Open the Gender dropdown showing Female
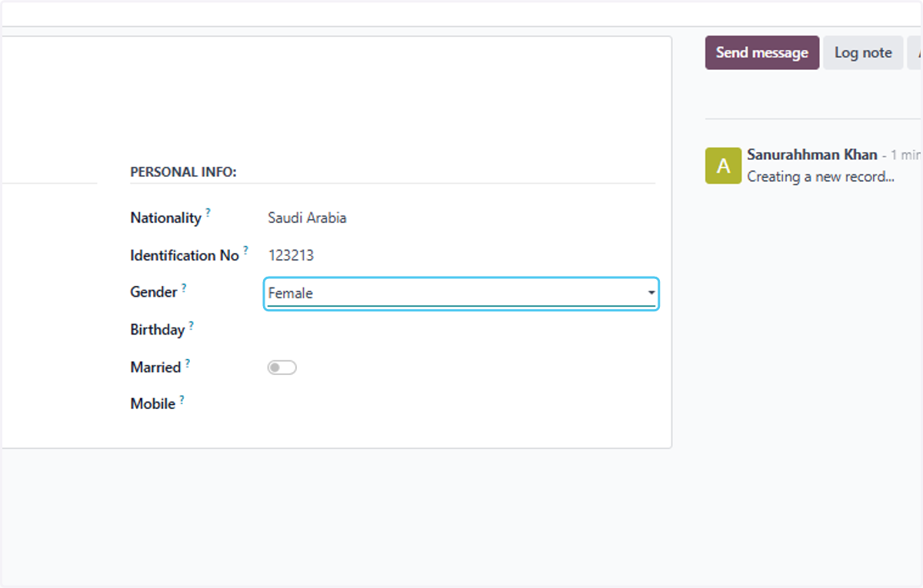 coord(461,294)
